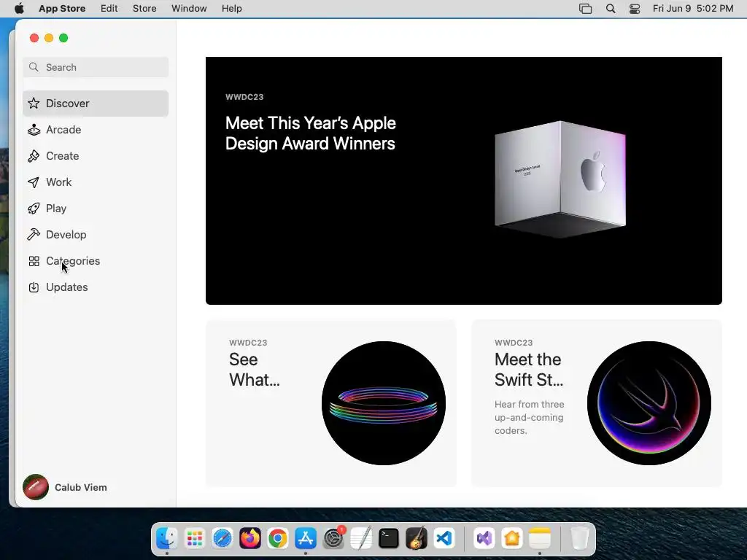Open the App Store menu
The image size is (747, 560).
[62, 9]
